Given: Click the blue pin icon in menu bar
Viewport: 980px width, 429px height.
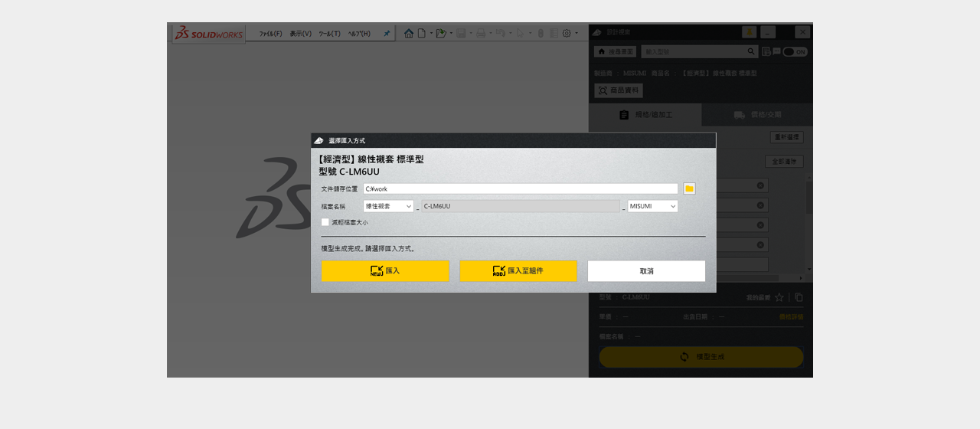Looking at the screenshot, I should coord(387,34).
